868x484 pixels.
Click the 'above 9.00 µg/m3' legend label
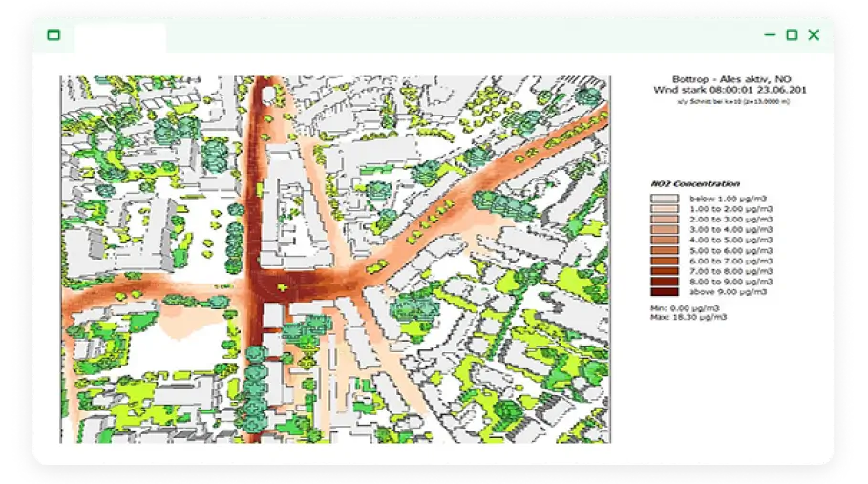728,291
